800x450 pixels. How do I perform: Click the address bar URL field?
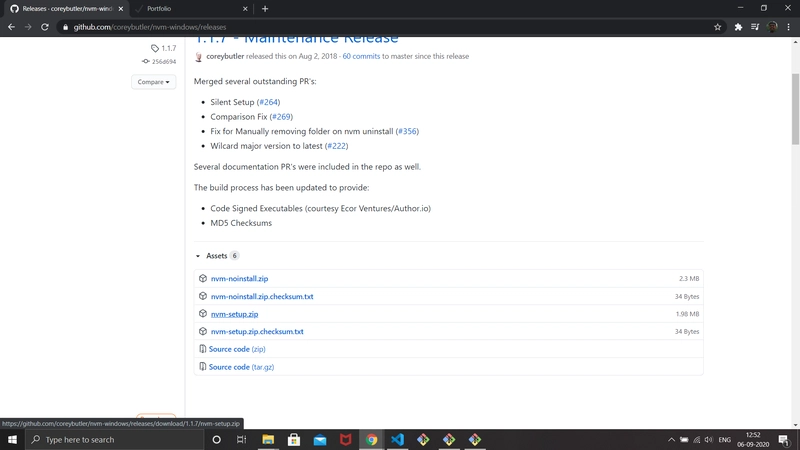coord(388,27)
